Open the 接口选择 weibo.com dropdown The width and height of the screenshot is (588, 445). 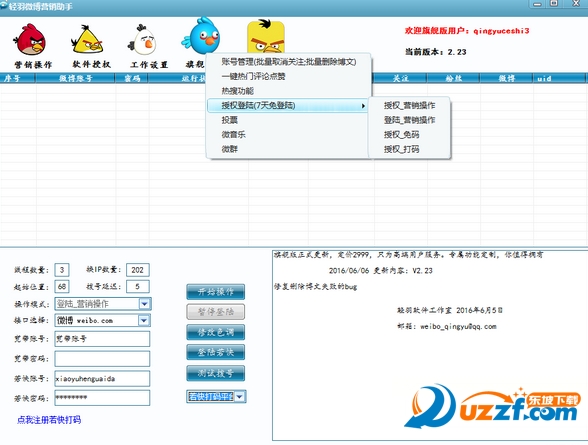(144, 320)
